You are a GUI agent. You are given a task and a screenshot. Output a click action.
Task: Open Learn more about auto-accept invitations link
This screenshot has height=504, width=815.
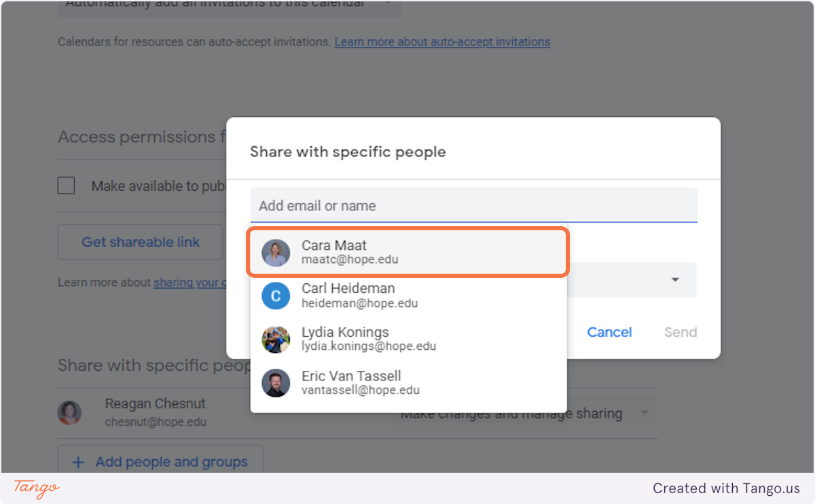tap(442, 42)
